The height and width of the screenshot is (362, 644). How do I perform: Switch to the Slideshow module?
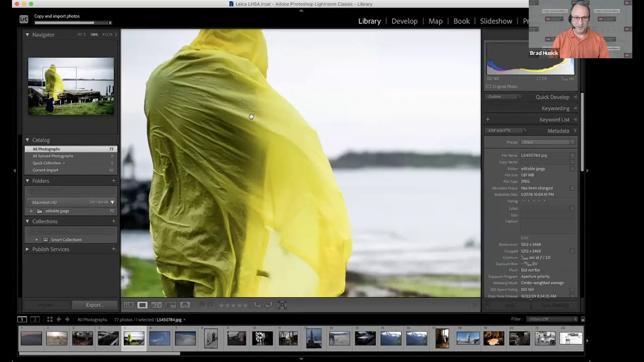pyautogui.click(x=496, y=21)
